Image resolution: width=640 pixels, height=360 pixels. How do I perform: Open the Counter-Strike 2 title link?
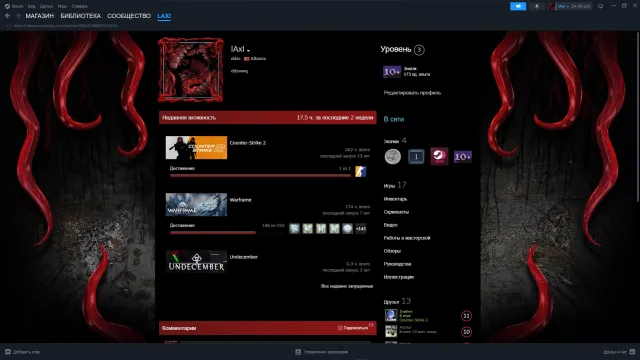click(x=248, y=143)
